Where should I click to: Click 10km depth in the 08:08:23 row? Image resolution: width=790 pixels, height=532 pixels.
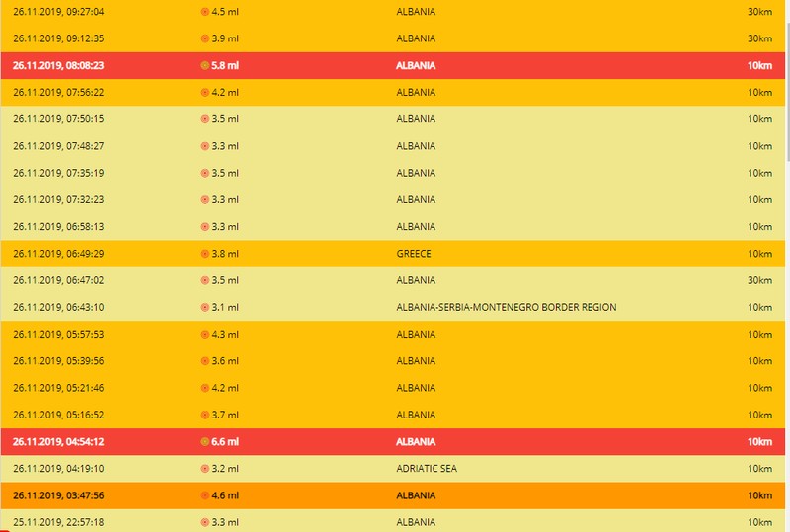759,65
